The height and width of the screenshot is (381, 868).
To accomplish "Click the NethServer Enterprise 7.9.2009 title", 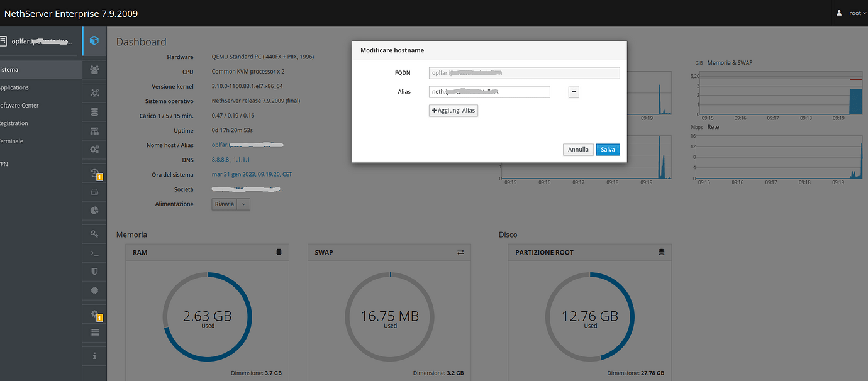I will click(71, 13).
